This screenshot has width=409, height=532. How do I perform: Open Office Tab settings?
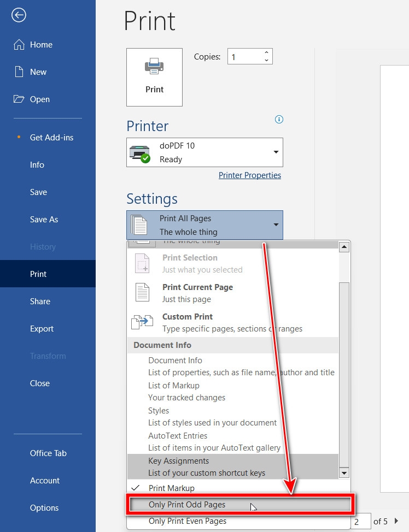(48, 453)
